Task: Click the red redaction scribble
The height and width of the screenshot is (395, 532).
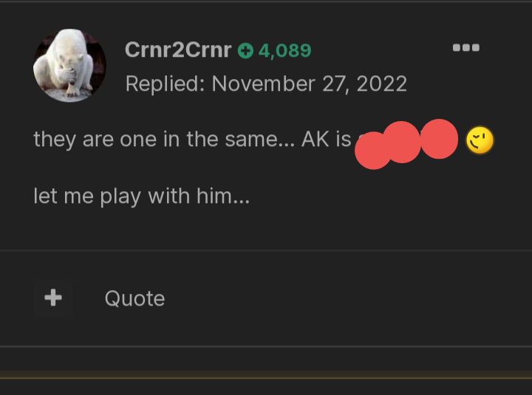Action: coord(406,144)
